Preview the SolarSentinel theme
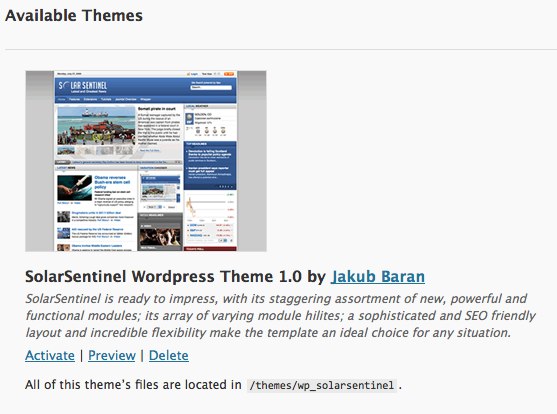 [112, 355]
